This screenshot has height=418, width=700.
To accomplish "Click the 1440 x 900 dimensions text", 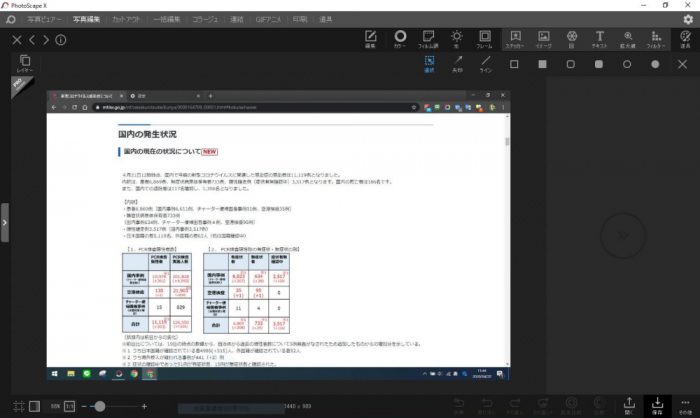I will 298,406.
